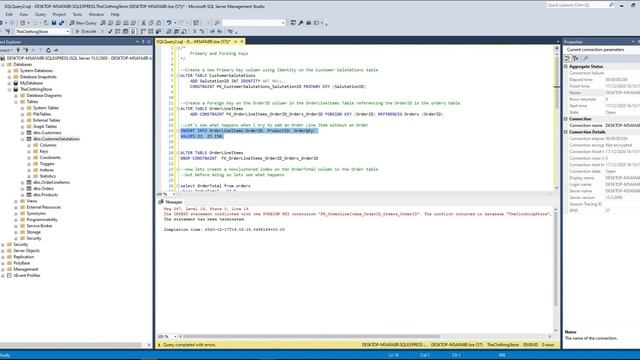The height and width of the screenshot is (360, 640).
Task: Collapse the dbo.CustomerSalutations table node
Action: (x=22, y=139)
